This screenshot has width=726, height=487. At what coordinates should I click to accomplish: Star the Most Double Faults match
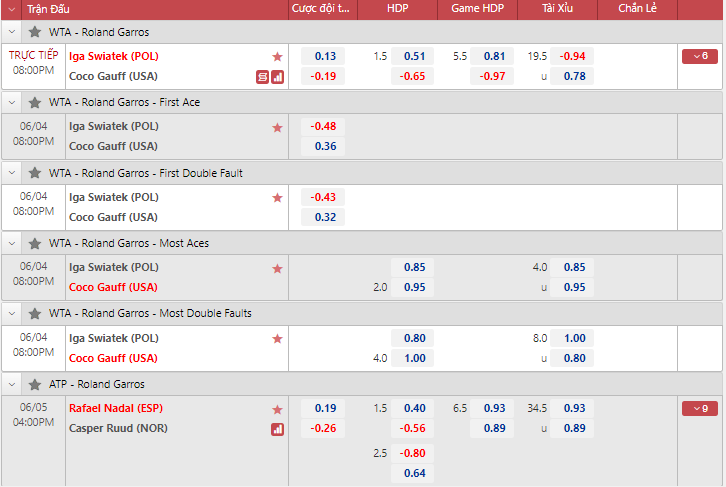[x=277, y=339]
